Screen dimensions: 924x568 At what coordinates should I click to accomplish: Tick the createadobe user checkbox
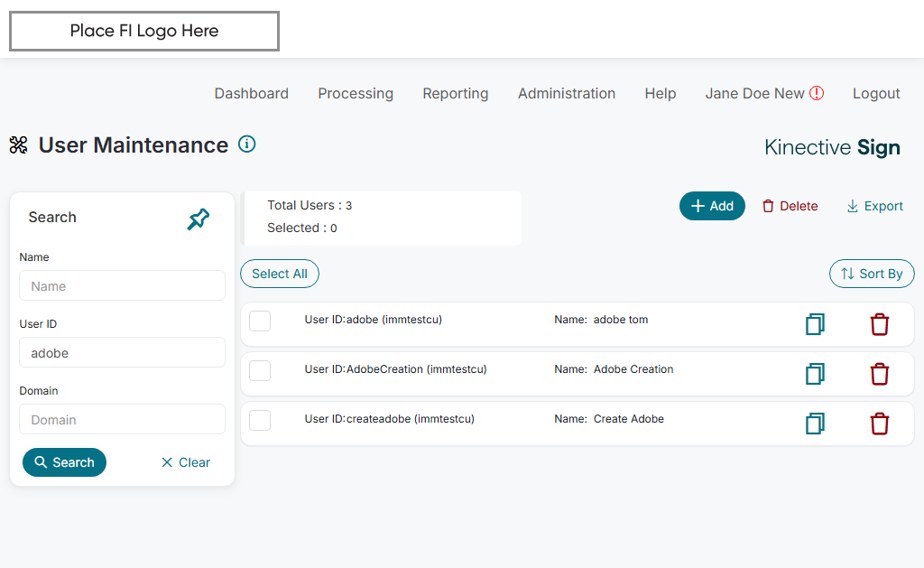pyautogui.click(x=260, y=420)
